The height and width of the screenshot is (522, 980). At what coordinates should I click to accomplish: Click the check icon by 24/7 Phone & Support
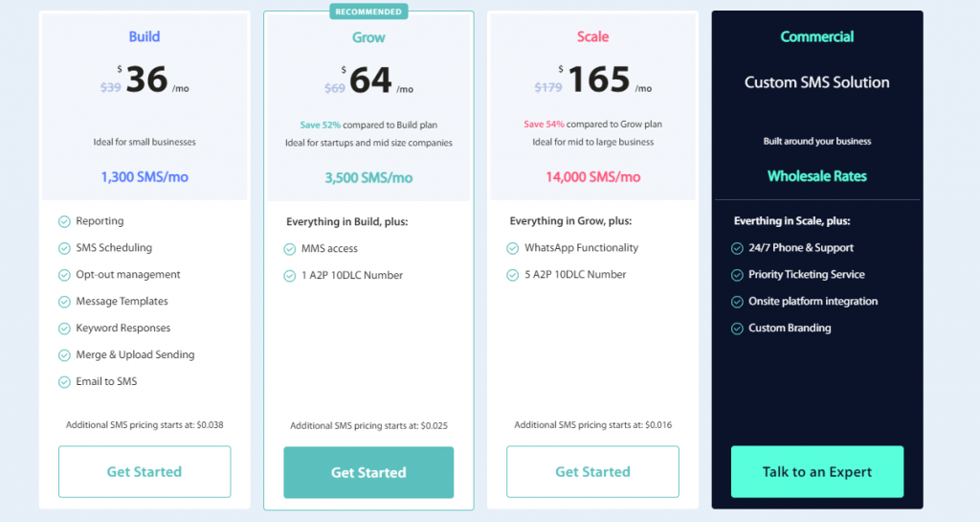point(737,248)
